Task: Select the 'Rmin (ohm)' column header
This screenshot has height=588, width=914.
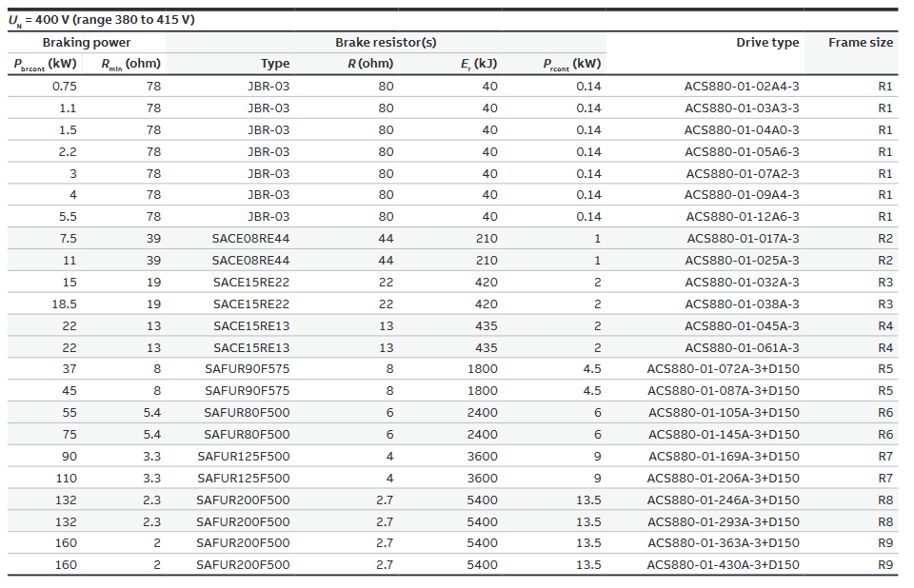Action: pyautogui.click(x=131, y=64)
